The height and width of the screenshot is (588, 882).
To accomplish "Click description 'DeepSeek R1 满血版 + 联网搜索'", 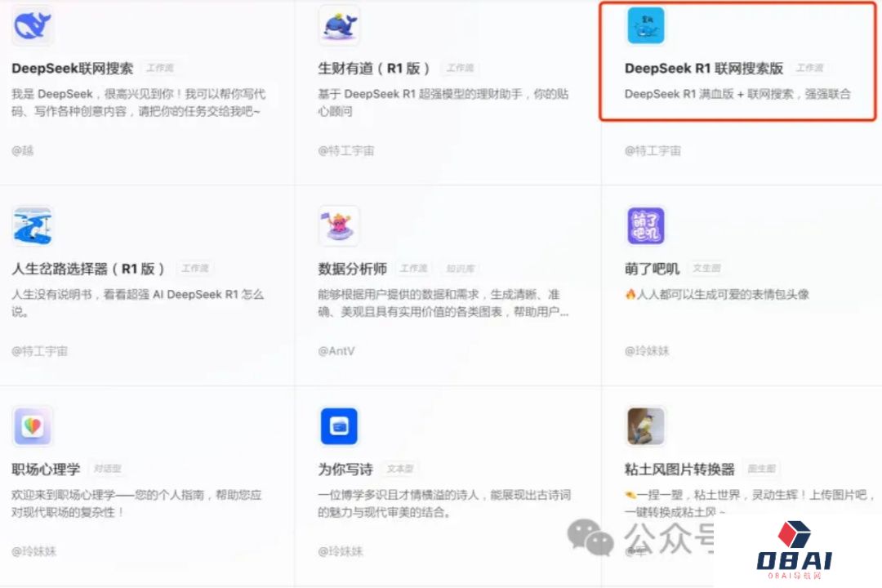I will click(x=737, y=94).
